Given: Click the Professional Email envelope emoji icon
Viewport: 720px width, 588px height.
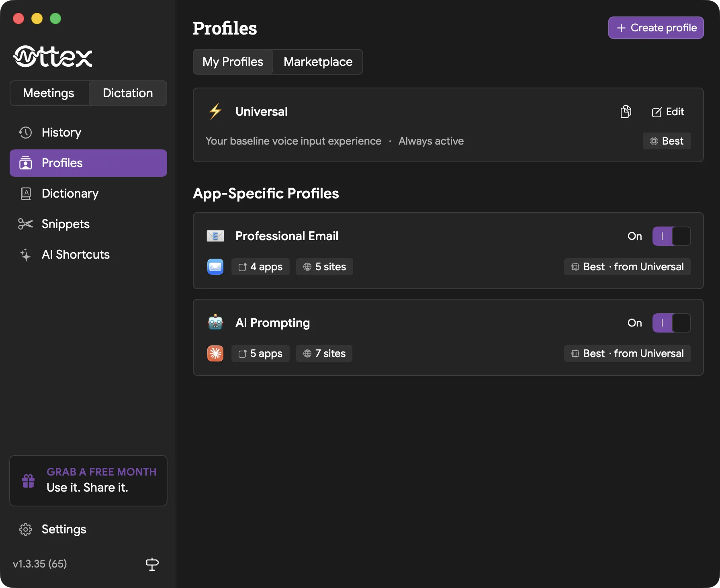Looking at the screenshot, I should tap(215, 236).
